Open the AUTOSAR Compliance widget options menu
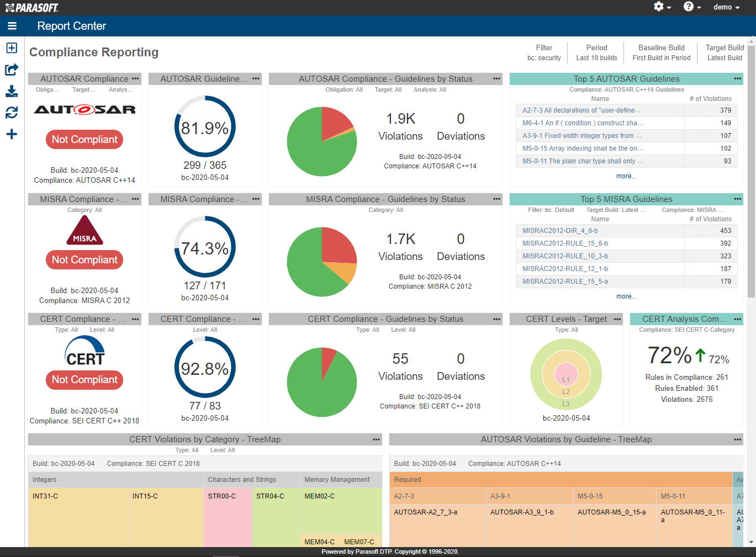The image size is (756, 557). tap(135, 78)
